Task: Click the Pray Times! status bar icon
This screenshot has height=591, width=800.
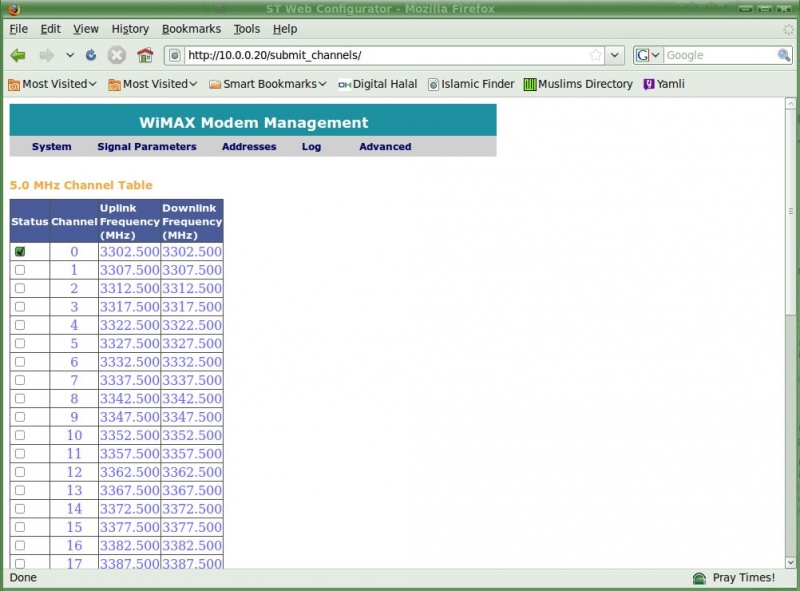Action: (700, 578)
